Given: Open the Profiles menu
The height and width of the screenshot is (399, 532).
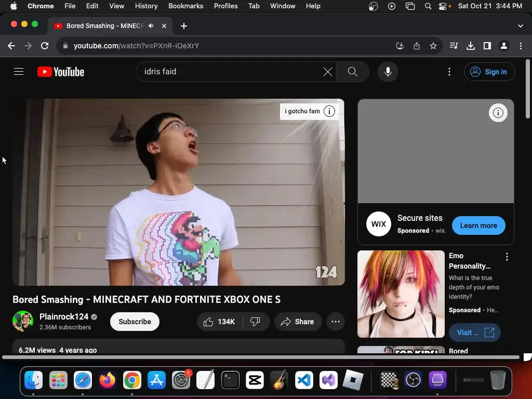Looking at the screenshot, I should [x=225, y=6].
